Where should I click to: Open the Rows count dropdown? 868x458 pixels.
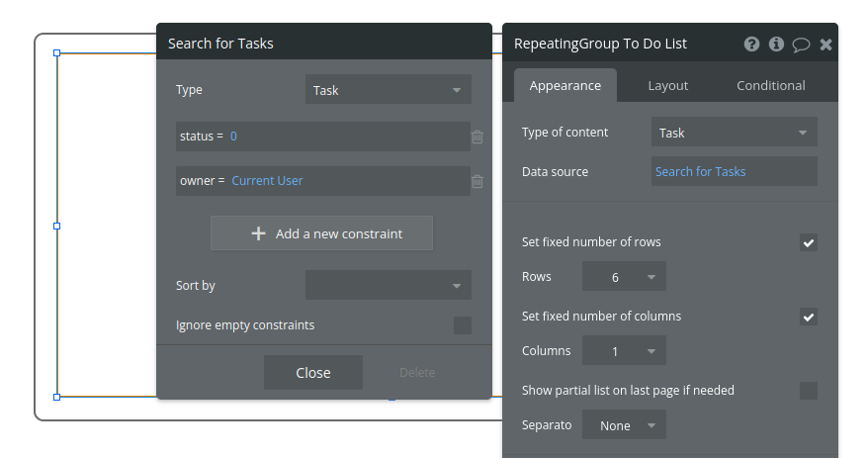[624, 277]
